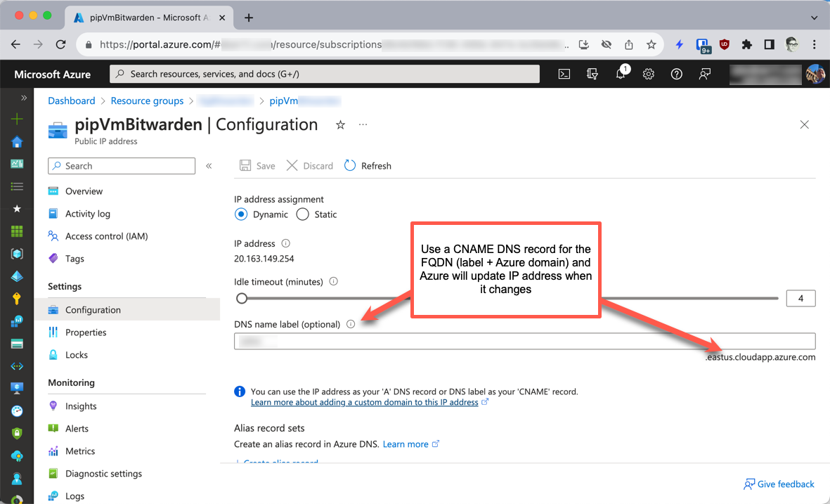Viewport: 830px width, 504px height.
Task: Click the Refresh button
Action: [x=368, y=165]
